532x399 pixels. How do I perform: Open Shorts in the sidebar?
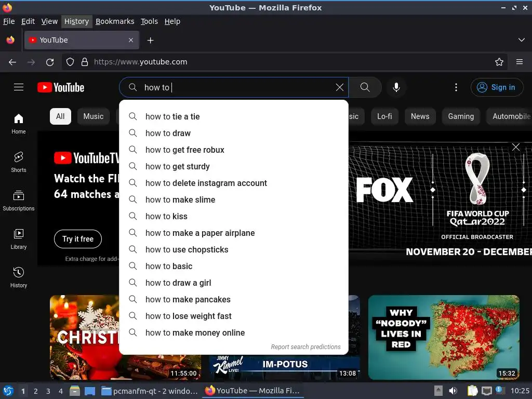point(19,162)
